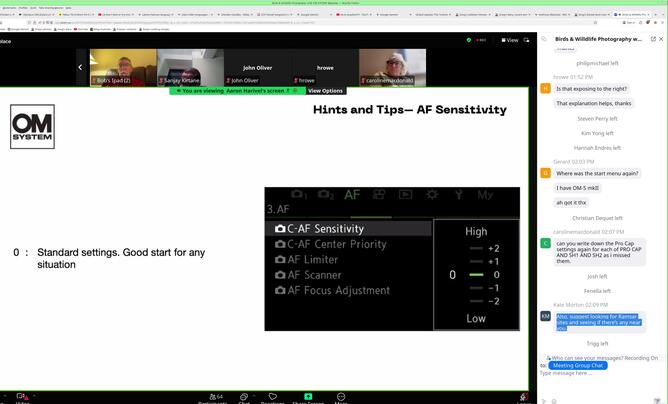This screenshot has width=668, height=404.
Task: Click the Type message here field
Action: [600, 374]
